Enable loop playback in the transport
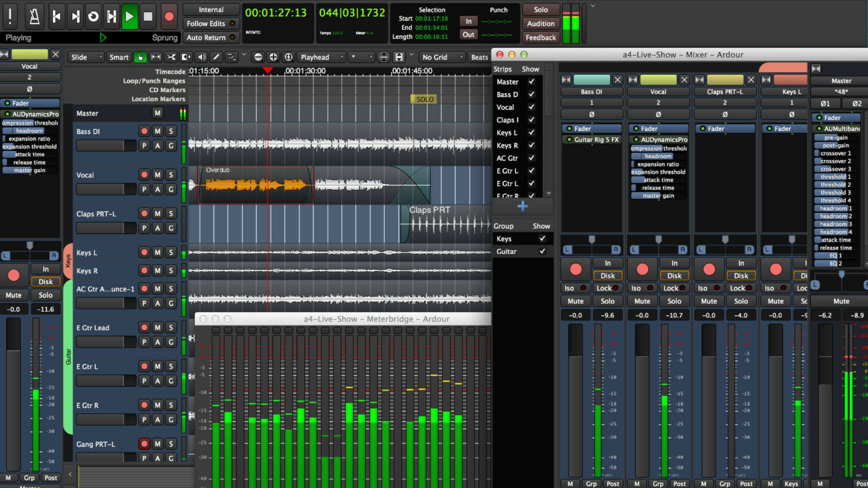The height and width of the screenshot is (488, 868). [93, 16]
